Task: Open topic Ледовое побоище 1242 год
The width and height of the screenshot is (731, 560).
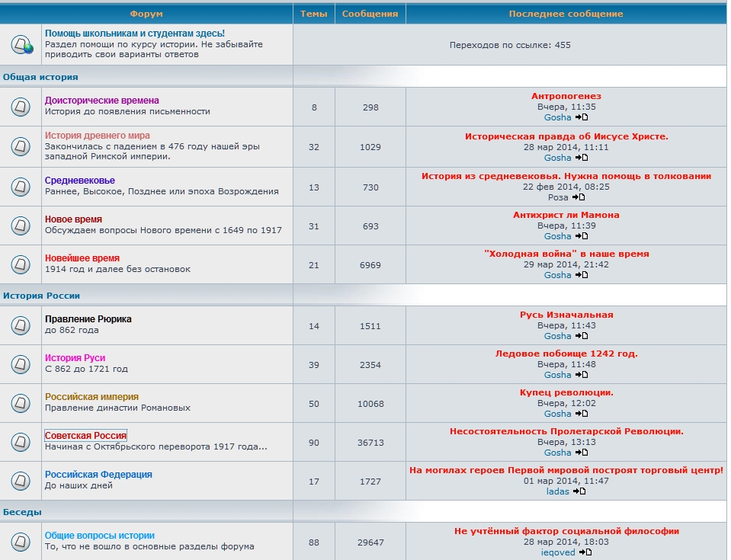Action: coord(566,354)
